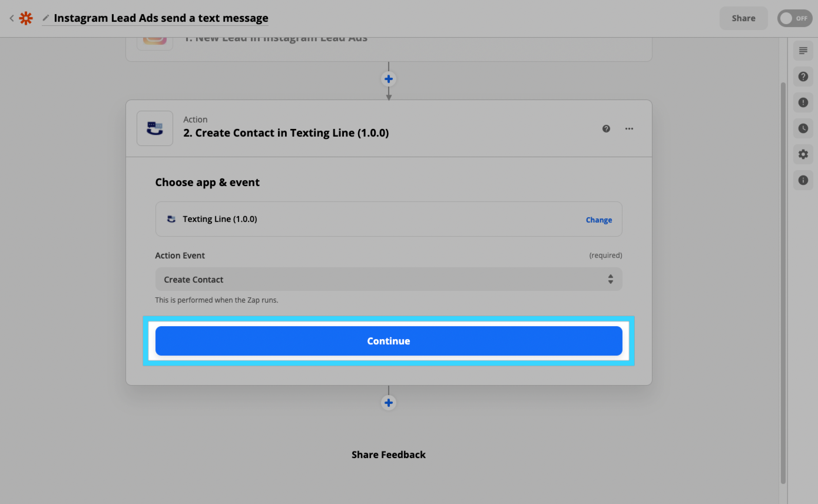818x504 pixels.
Task: Open the Help question-mark sidebar icon
Action: (x=803, y=77)
